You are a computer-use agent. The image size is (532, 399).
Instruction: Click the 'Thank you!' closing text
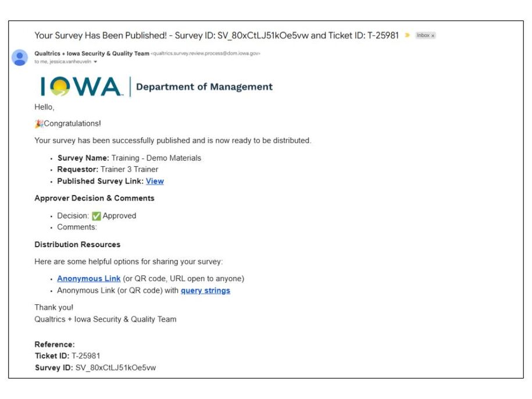coord(53,307)
